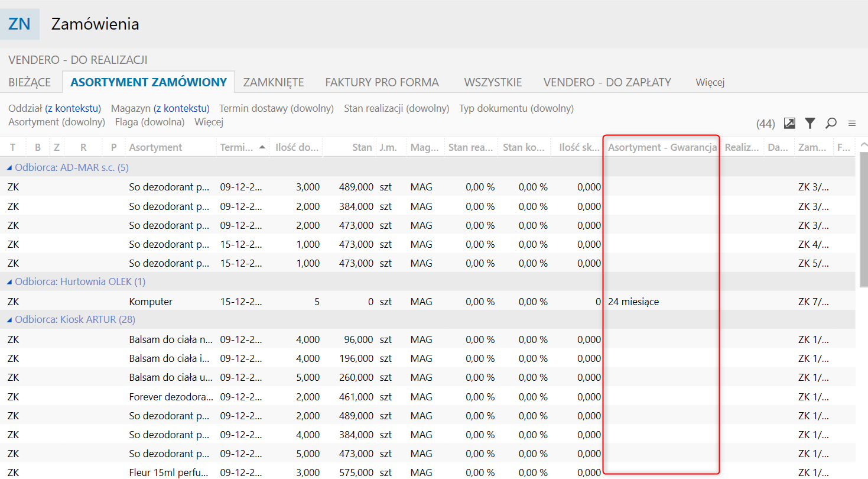
Task: Go to VENDERO - DO ZAPŁATY tab
Action: [607, 82]
